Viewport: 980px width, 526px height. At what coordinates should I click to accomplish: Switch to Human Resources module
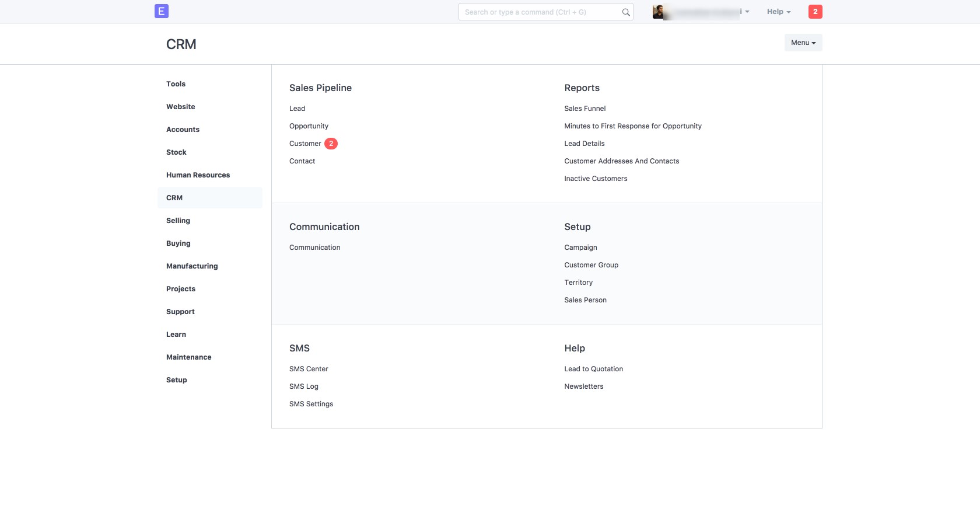coord(198,175)
